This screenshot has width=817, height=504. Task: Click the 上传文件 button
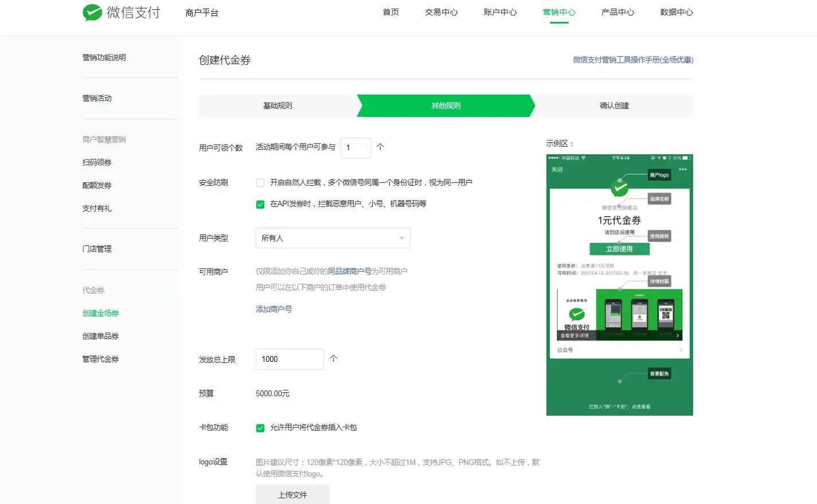[x=292, y=495]
